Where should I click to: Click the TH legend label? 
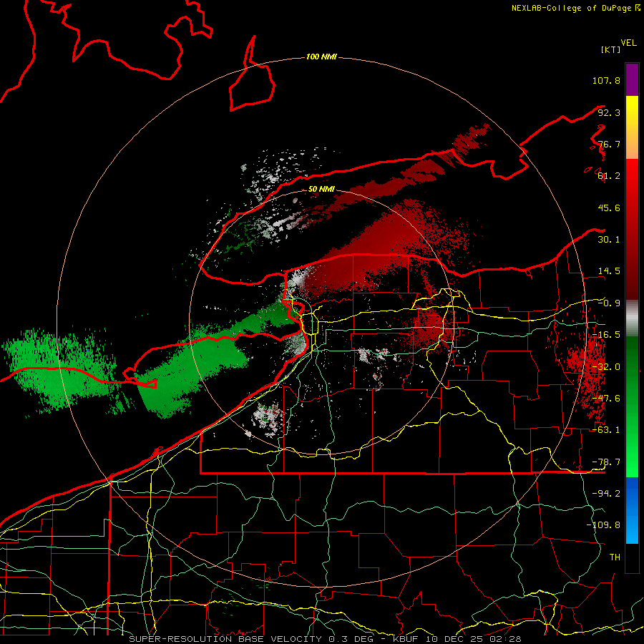point(615,557)
